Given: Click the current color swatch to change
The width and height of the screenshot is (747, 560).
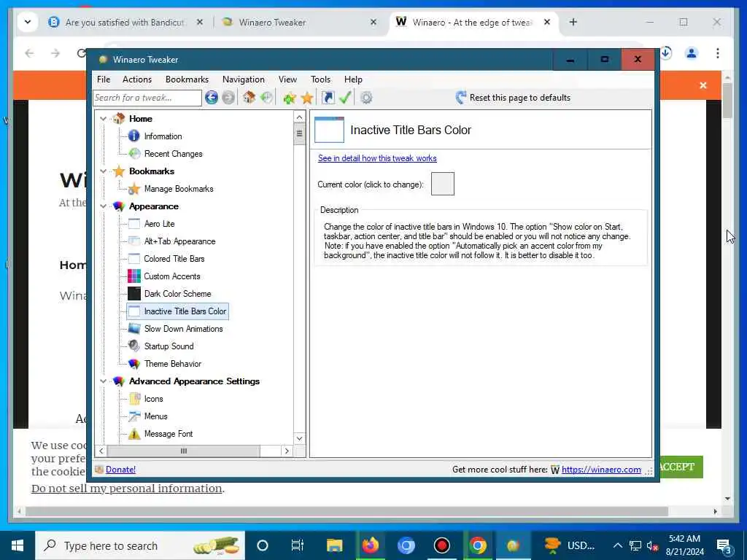Looking at the screenshot, I should point(443,184).
